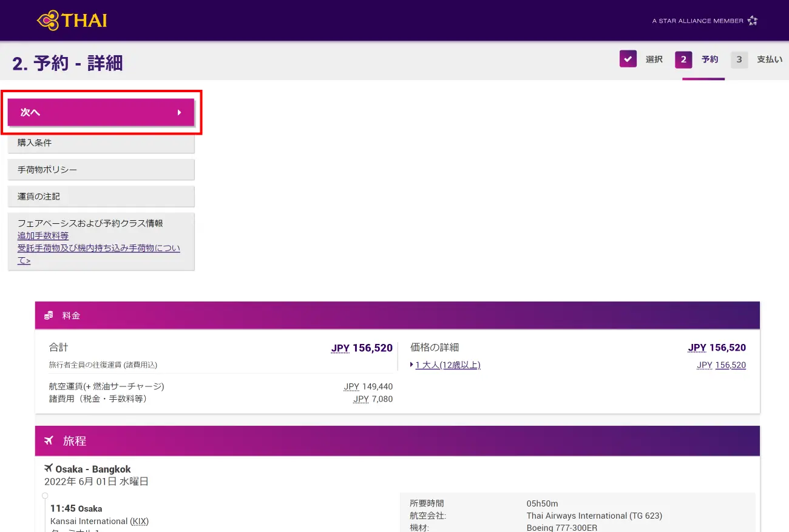
Task: Click the 航空運賃 JPY 149,440 amount
Action: (x=368, y=386)
